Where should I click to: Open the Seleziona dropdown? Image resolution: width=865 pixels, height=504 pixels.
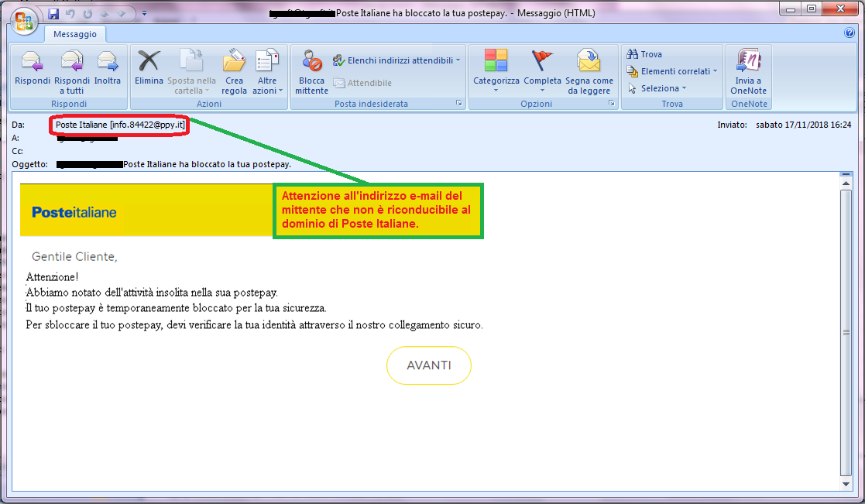pos(657,88)
